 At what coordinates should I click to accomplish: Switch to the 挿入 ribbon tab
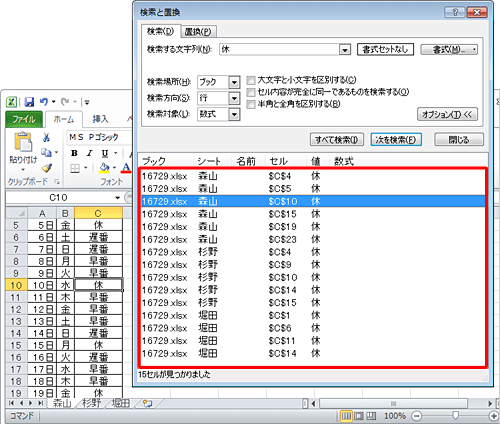[x=100, y=119]
